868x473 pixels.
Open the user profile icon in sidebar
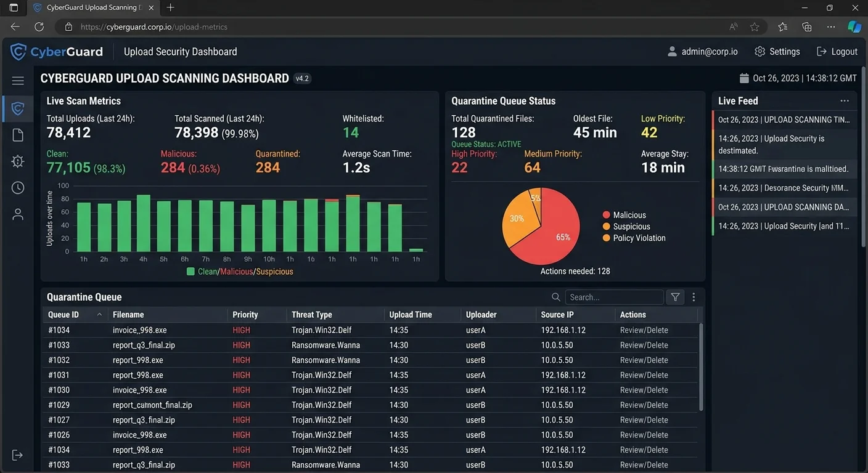tap(18, 214)
